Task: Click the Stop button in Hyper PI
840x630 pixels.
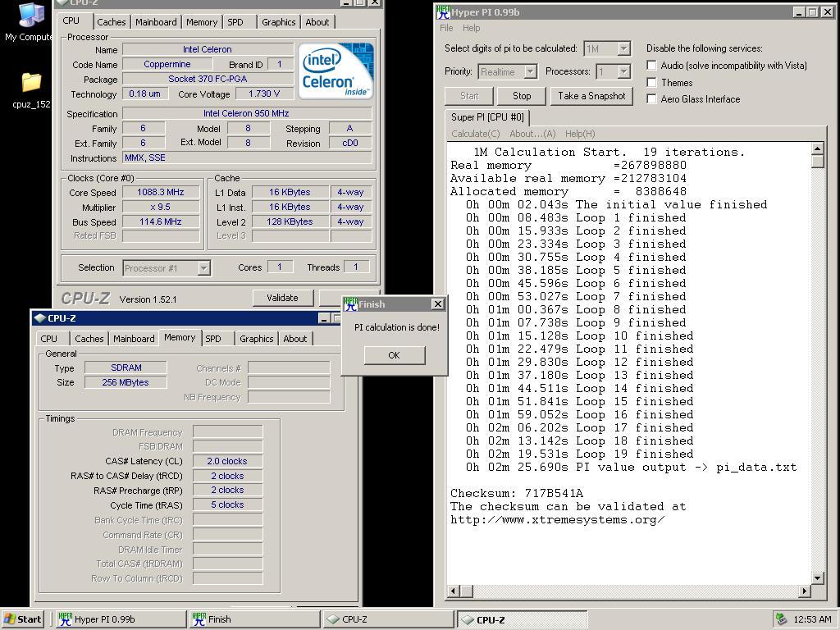Action: pos(522,96)
